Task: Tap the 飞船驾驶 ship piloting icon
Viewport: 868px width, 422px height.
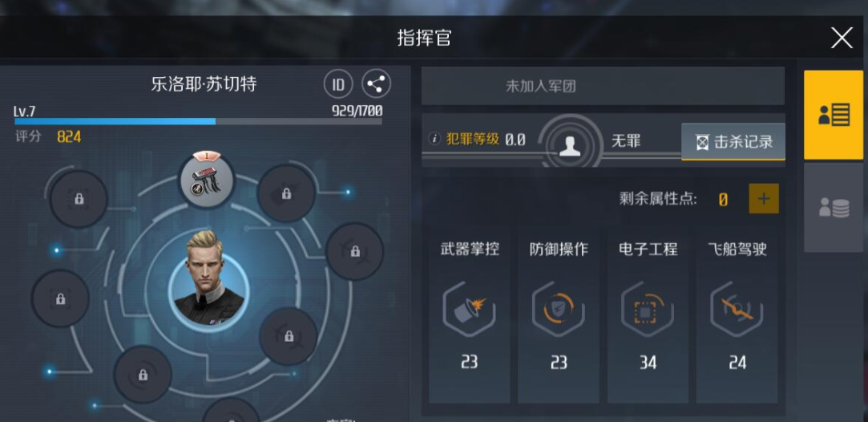Action: tap(737, 310)
